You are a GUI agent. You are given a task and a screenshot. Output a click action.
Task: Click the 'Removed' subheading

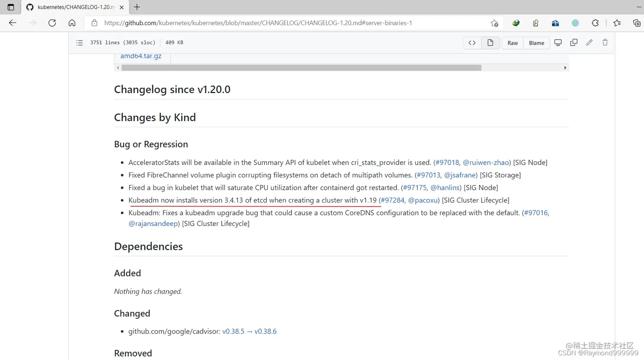[x=133, y=353]
